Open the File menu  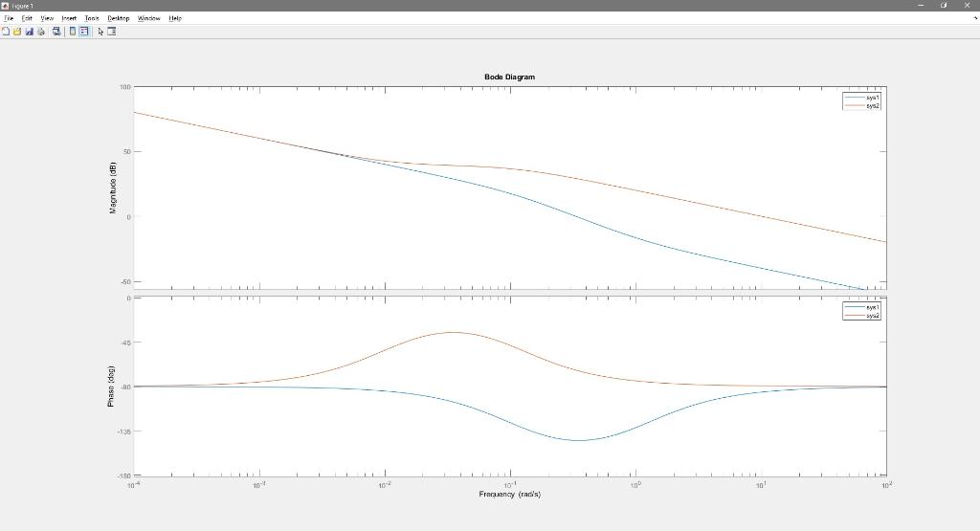(9, 18)
